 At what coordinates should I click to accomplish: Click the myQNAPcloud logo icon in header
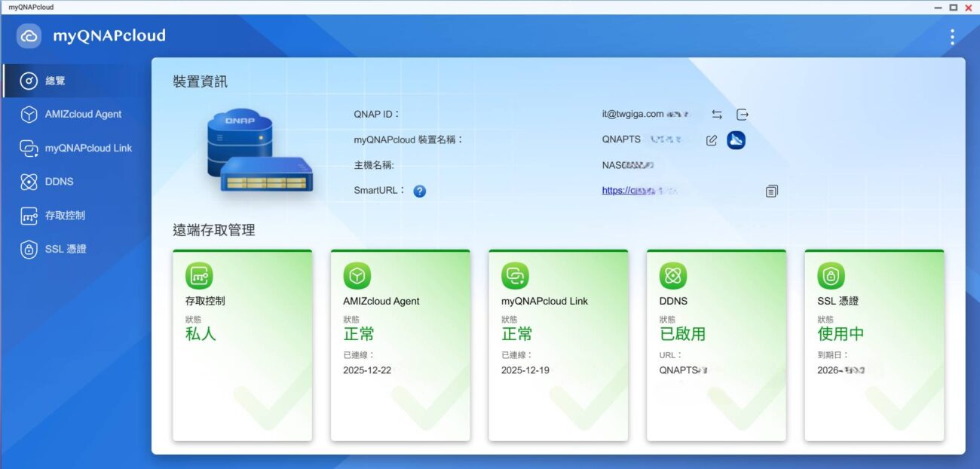coord(29,36)
